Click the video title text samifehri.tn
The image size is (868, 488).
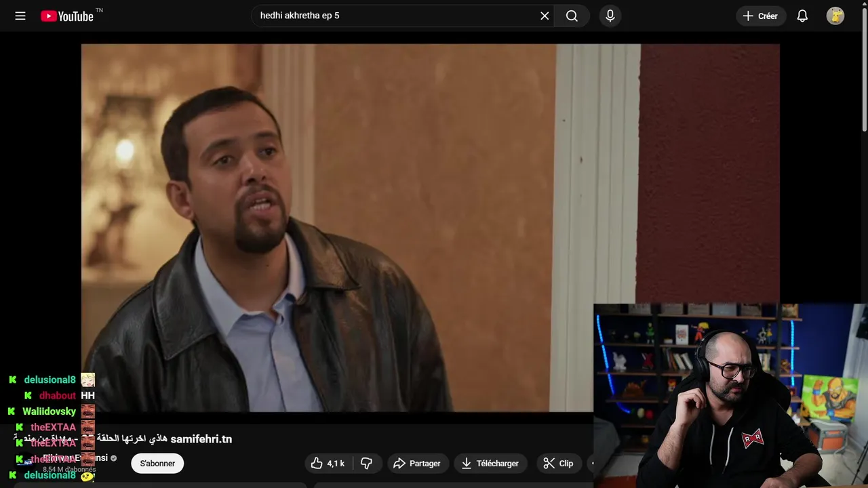click(x=201, y=439)
